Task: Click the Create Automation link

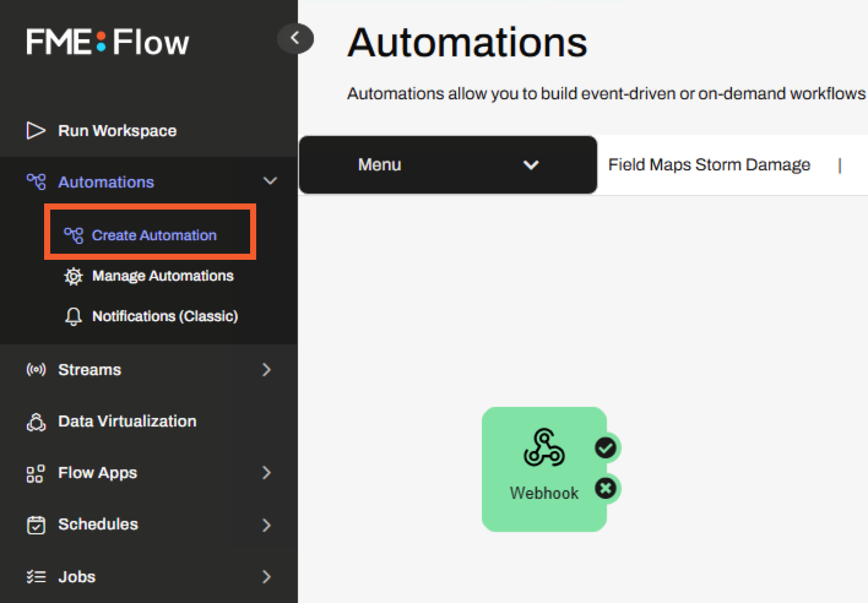Action: click(154, 235)
